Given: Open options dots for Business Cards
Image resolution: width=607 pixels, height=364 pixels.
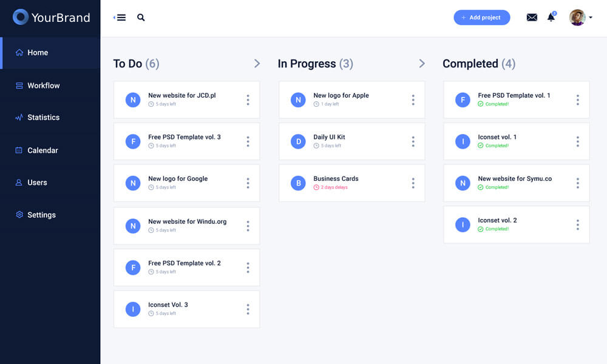Looking at the screenshot, I should 413,183.
